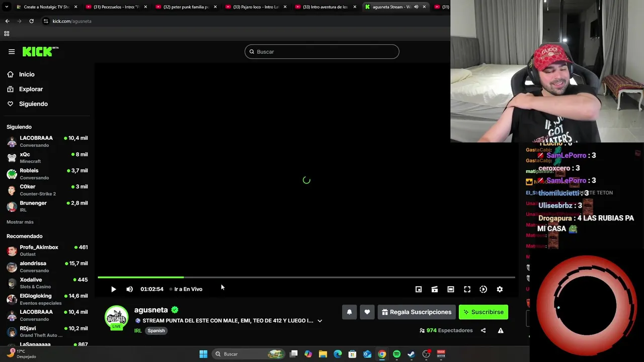Open playback speed options
The width and height of the screenshot is (644, 362).
tap(483, 289)
